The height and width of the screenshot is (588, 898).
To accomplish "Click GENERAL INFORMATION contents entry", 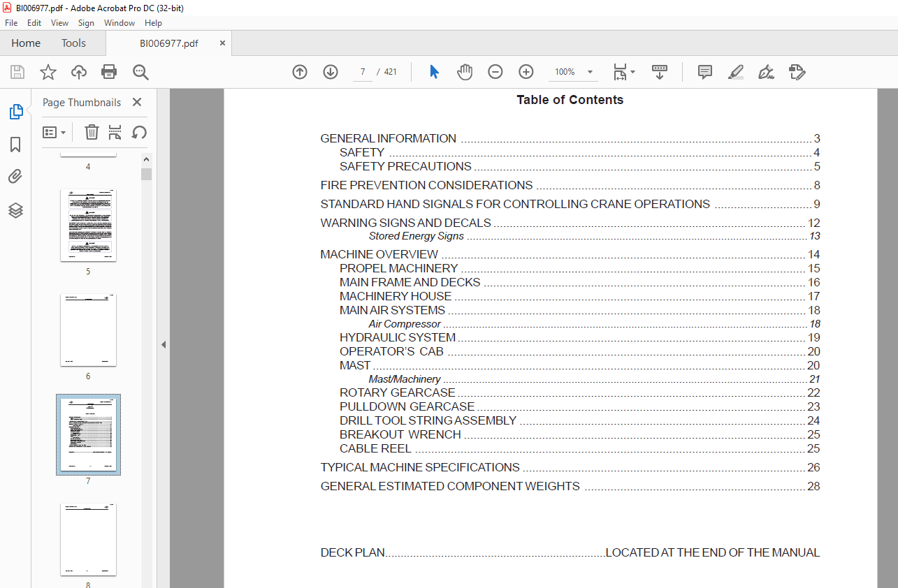I will tap(570, 138).
